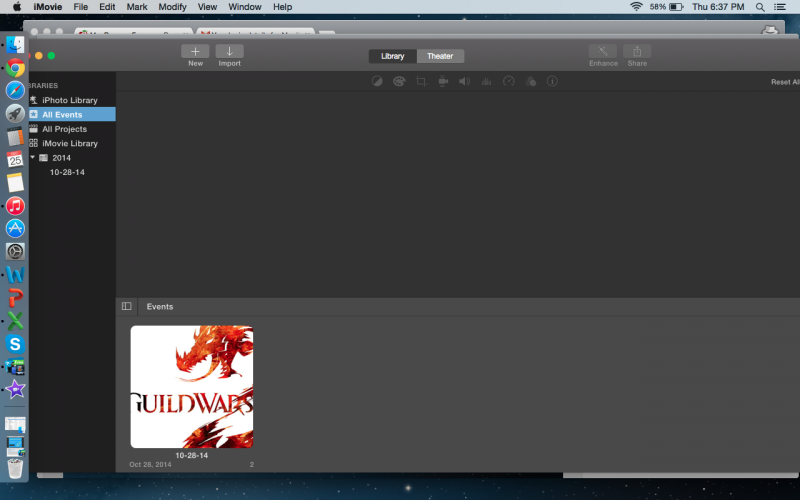The width and height of the screenshot is (800, 500).
Task: Click the 10-28-14 event title under thumbnail
Action: [x=191, y=455]
